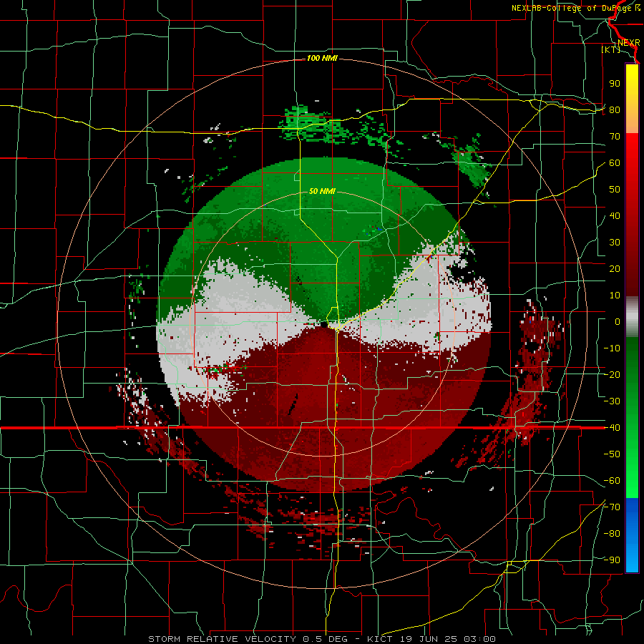Click the "100 NMI" range ring label
This screenshot has height=644, width=644.
pyautogui.click(x=322, y=59)
